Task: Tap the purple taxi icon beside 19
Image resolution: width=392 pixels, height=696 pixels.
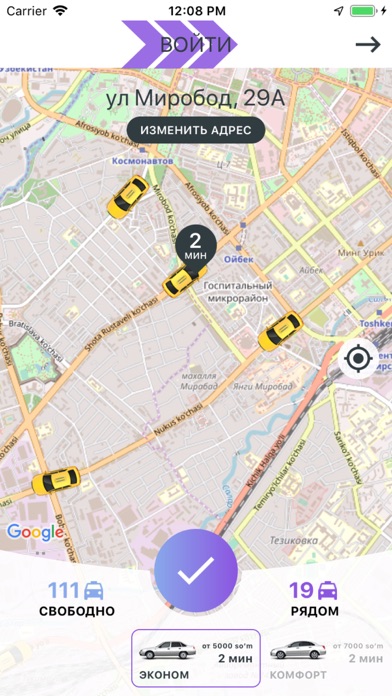Action: tap(327, 591)
